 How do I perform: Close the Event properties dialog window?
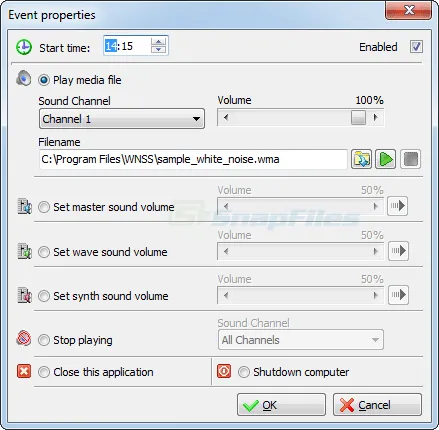[408, 10]
